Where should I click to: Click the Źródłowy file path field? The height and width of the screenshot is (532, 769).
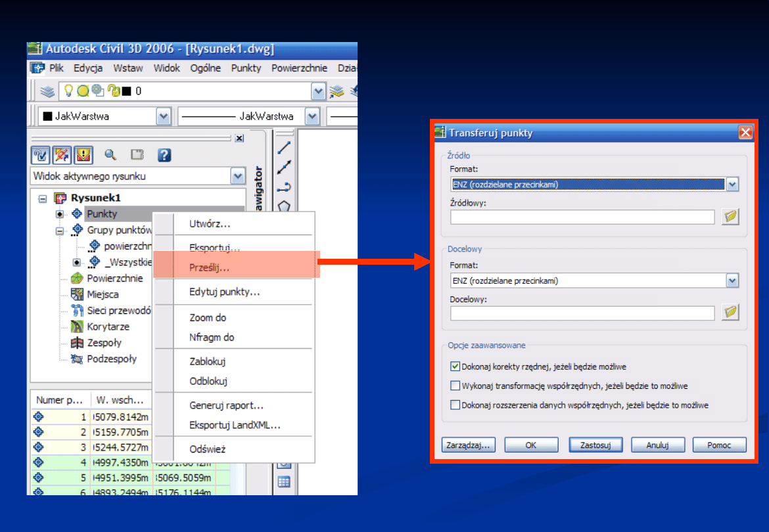pyautogui.click(x=582, y=217)
